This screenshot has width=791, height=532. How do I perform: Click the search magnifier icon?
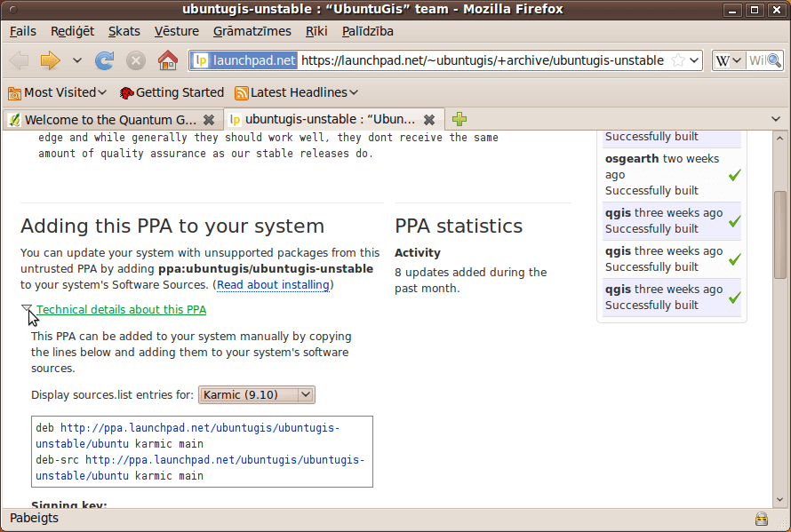pos(774,61)
